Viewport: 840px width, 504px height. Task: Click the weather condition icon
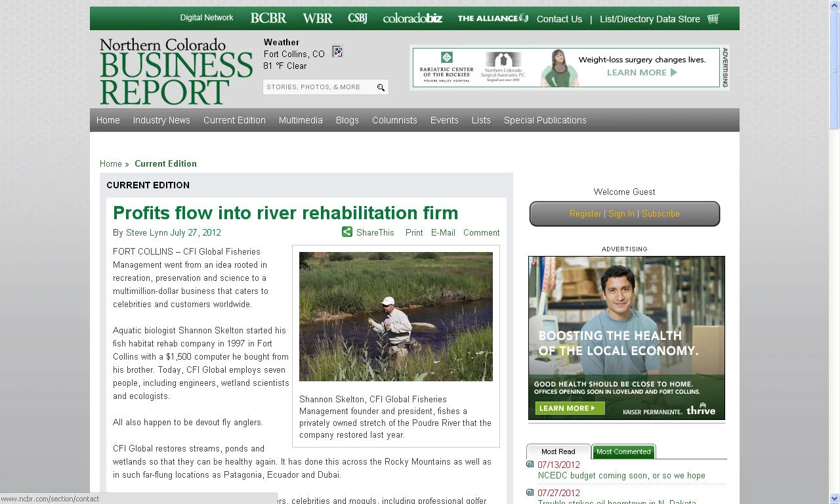(x=337, y=52)
